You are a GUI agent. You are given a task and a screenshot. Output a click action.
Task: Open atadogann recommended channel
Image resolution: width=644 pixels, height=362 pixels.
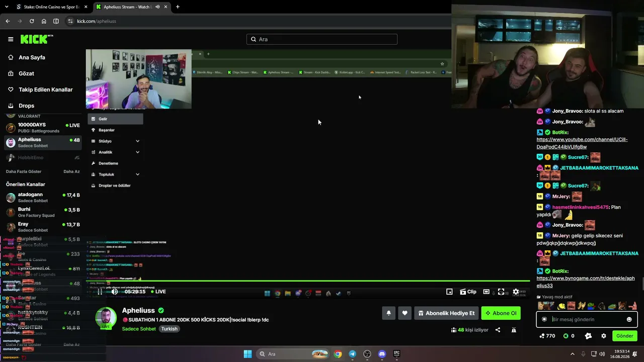pyautogui.click(x=43, y=197)
